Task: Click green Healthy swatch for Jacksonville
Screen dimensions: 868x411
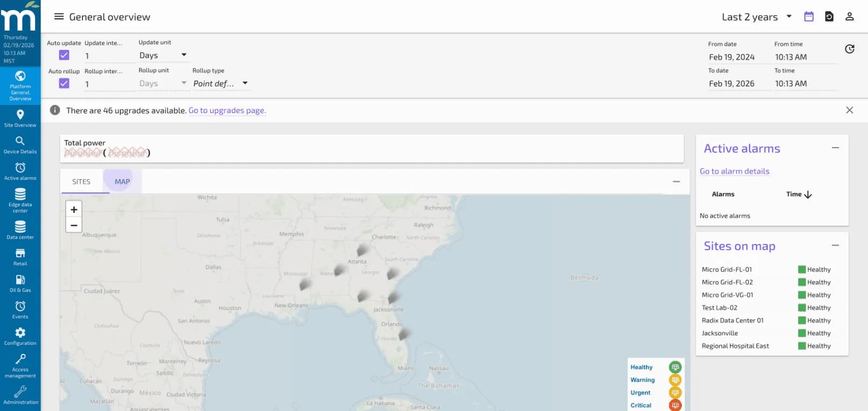Action: point(802,333)
